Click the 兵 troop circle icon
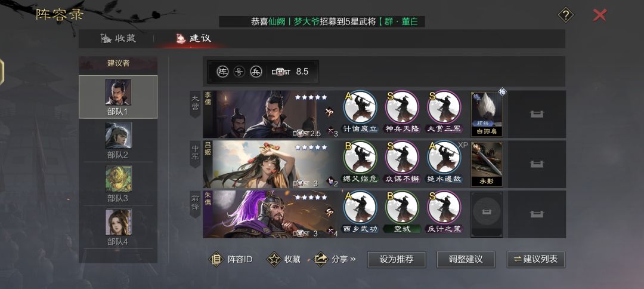The height and width of the screenshot is (289, 644). [256, 72]
